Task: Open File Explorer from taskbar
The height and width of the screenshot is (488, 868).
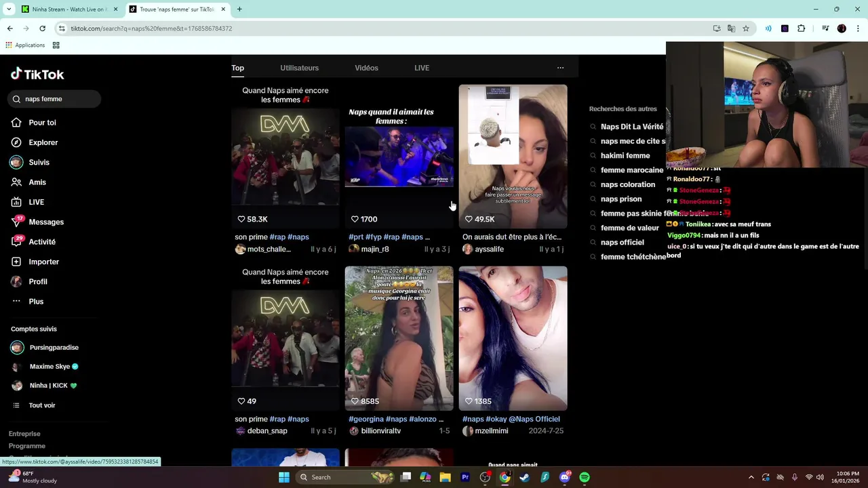Action: (x=445, y=477)
